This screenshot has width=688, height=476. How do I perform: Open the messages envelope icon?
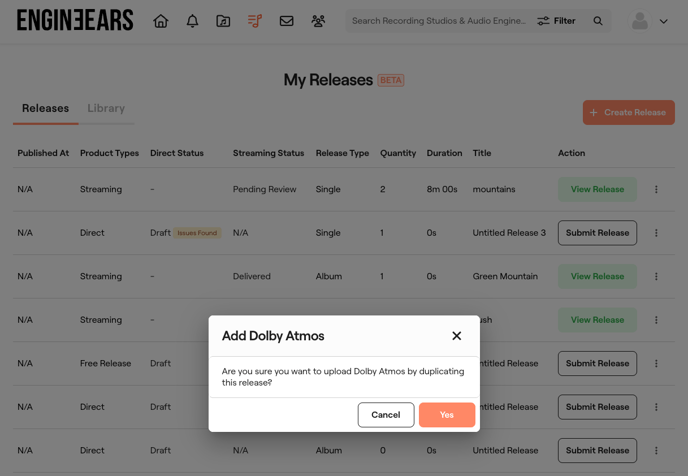[x=286, y=21]
